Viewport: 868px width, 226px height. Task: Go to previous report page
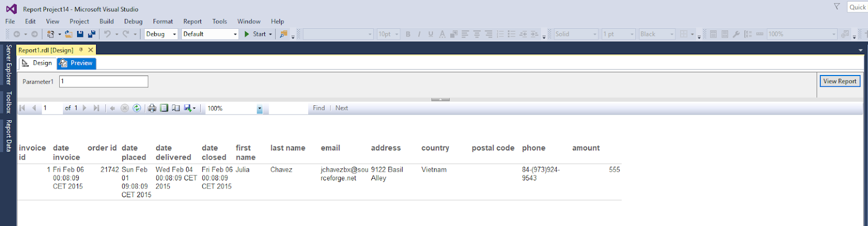pos(34,108)
